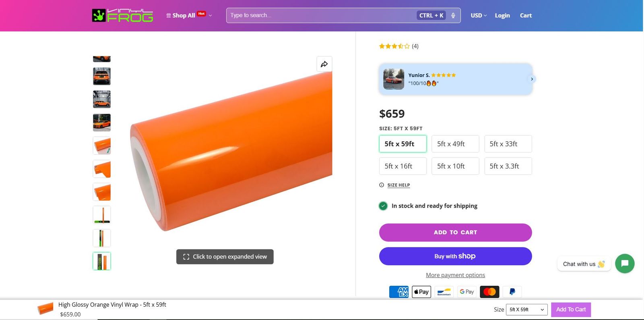Click the purple ADD TO CART button
Screen dimensions: 644x320
point(455,233)
